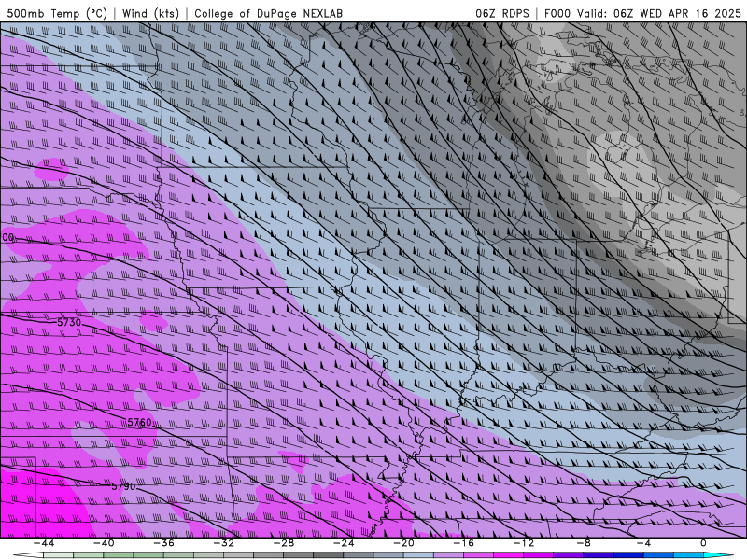Click the magenta swatch just left of -12
Screen dimensions: 747x560
click(x=508, y=555)
